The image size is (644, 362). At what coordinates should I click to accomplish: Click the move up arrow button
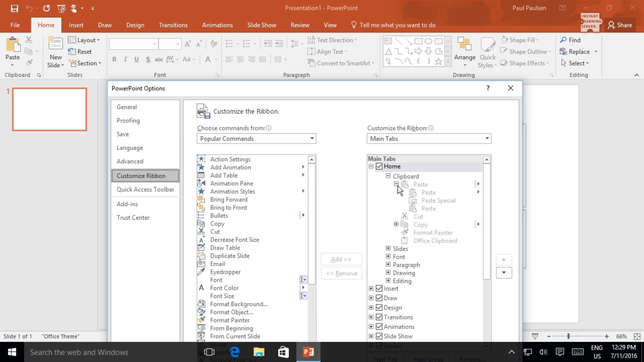(504, 259)
